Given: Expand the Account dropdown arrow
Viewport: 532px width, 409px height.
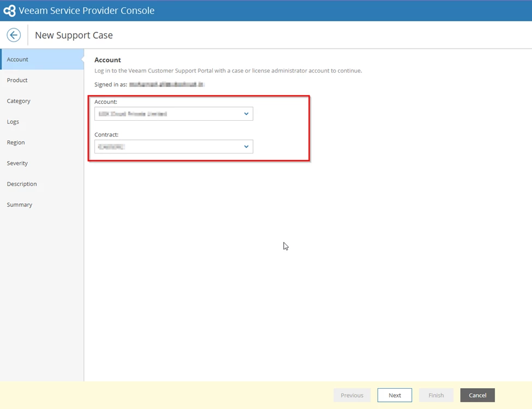Looking at the screenshot, I should point(246,114).
